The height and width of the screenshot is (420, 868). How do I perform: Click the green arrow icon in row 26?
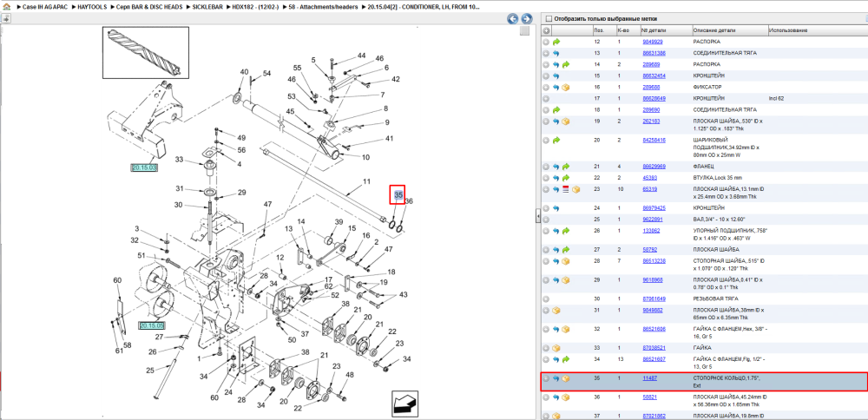click(566, 231)
